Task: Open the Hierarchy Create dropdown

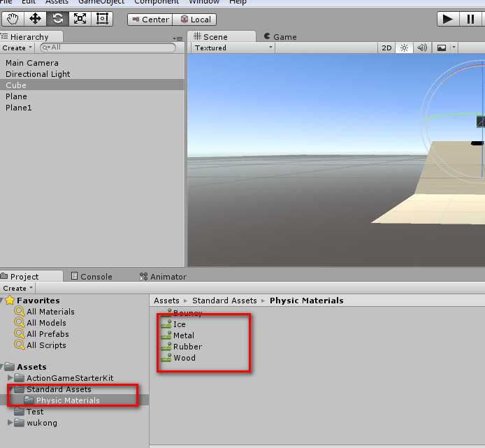Action: 17,48
